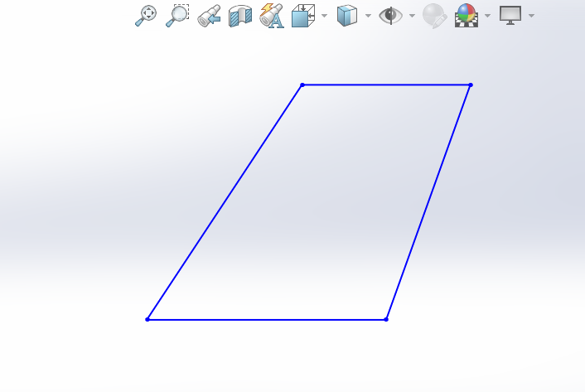This screenshot has width=585, height=392.
Task: Click the bottom-right sketch endpoint
Action: pyautogui.click(x=386, y=319)
